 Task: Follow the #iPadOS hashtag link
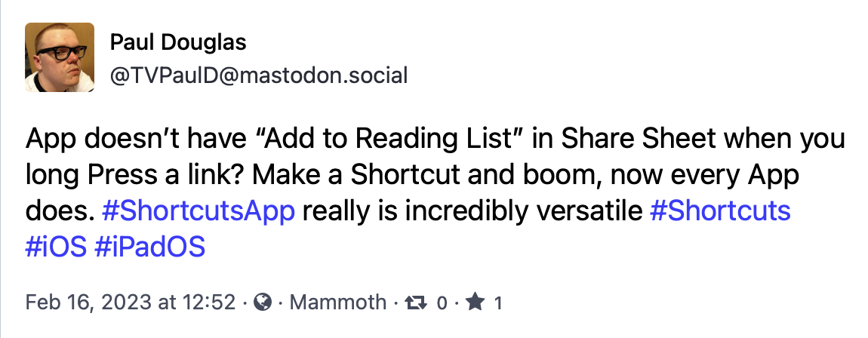pyautogui.click(x=149, y=247)
